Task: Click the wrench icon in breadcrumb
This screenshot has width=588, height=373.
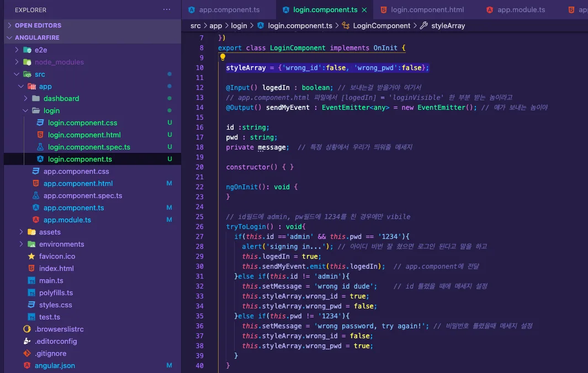Action: coord(424,25)
